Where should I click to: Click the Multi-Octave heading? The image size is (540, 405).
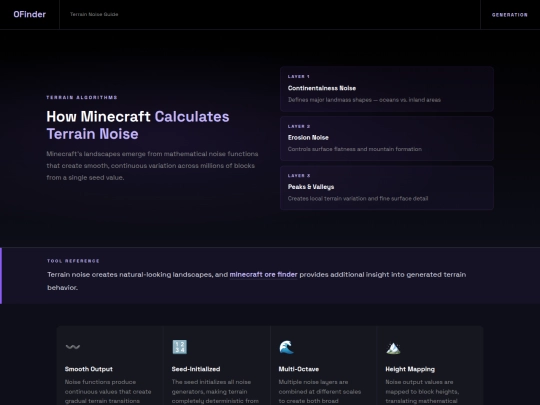[x=299, y=369]
